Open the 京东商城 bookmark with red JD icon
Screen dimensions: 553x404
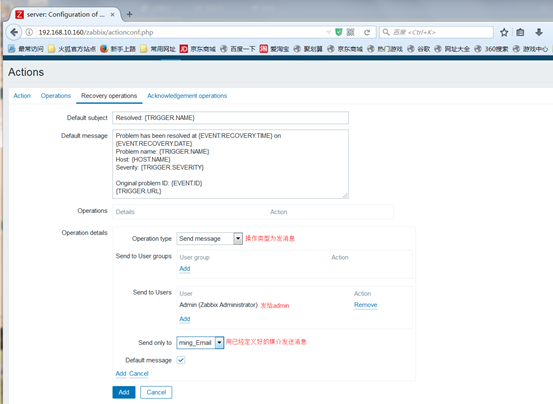point(198,49)
